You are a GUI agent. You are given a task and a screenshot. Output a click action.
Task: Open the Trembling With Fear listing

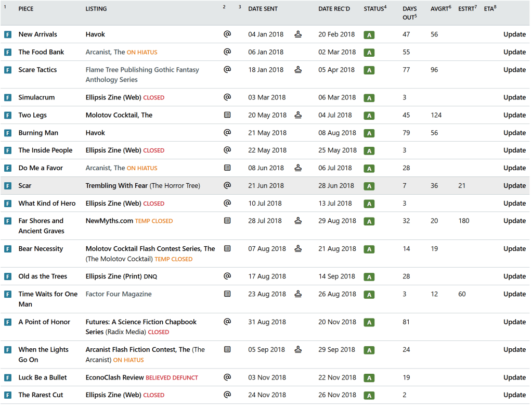click(x=116, y=186)
